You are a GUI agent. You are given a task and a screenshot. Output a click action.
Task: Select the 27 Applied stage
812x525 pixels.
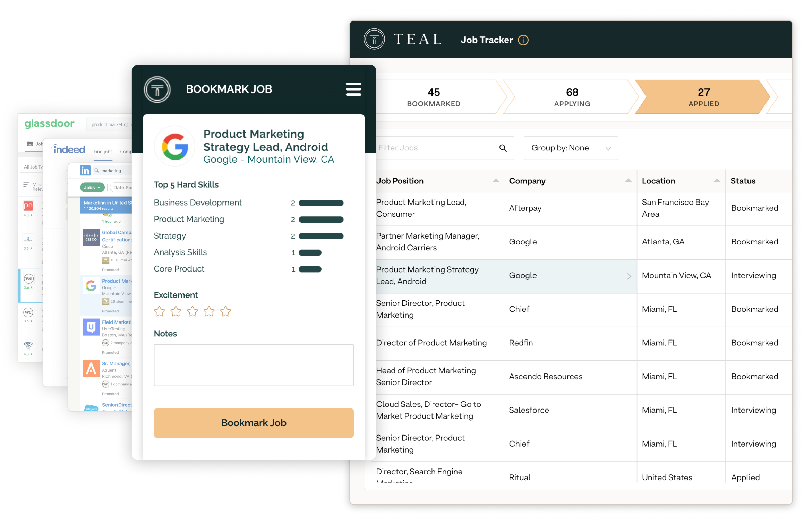pyautogui.click(x=703, y=97)
